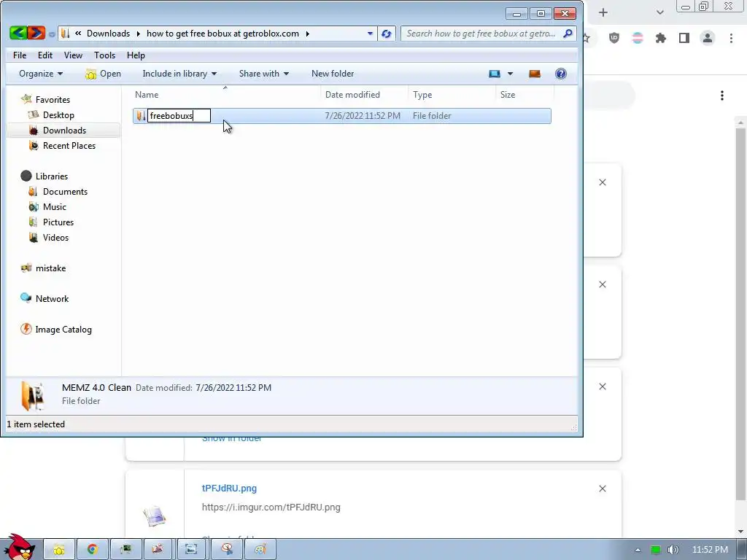Remove the tPFJdRU.png download entry
This screenshot has height=560, width=747.
pos(602,489)
